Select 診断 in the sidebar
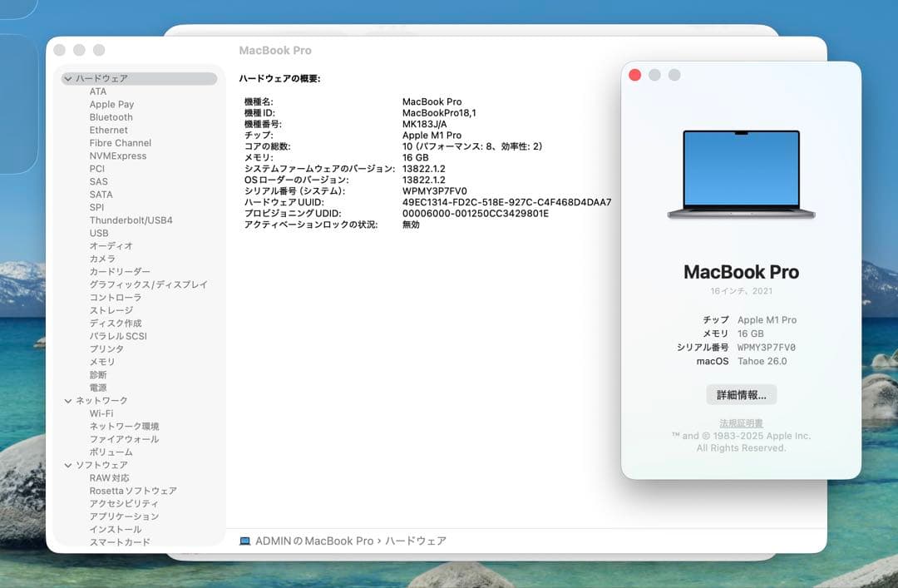Screen dimensions: 898x588 pyautogui.click(x=98, y=375)
